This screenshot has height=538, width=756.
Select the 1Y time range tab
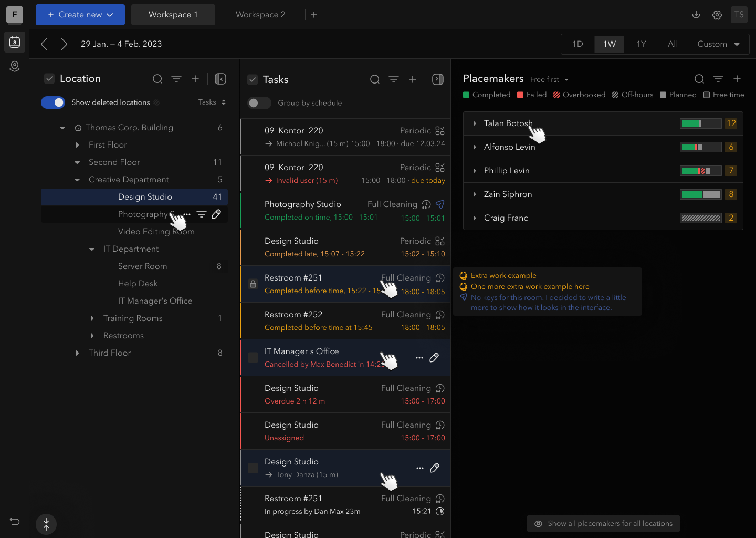point(641,44)
